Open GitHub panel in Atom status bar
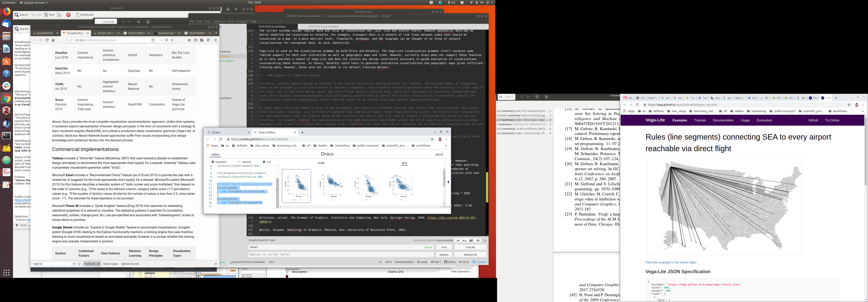This screenshot has width=868, height=302. 450,262
